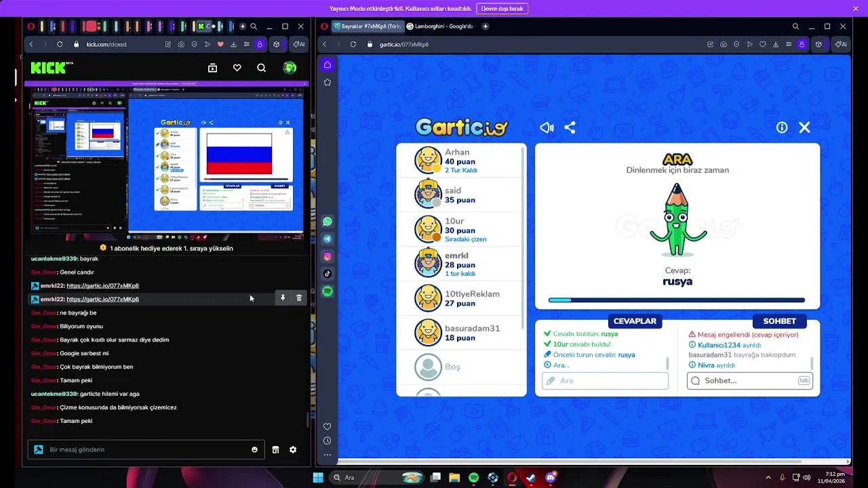Click the Kick stream video thumbnail

[166, 162]
